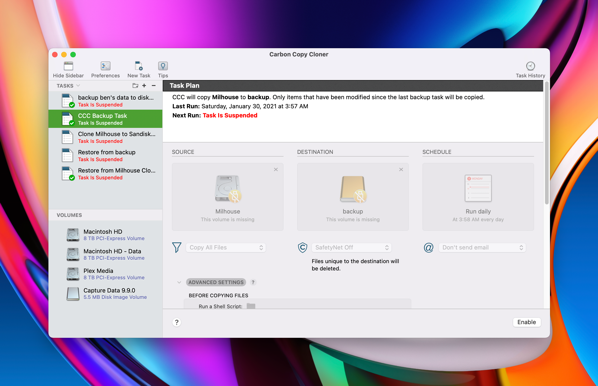
Task: Click the new task folder icon
Action: point(135,86)
